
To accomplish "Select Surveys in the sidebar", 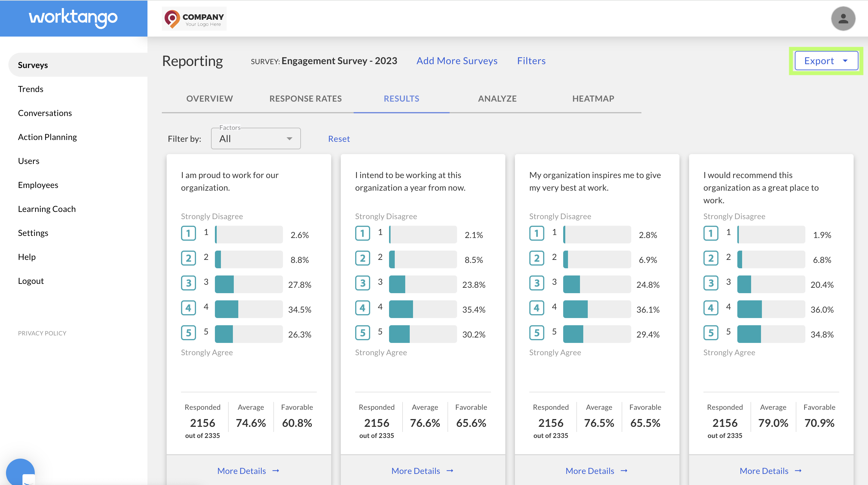I will coord(78,65).
